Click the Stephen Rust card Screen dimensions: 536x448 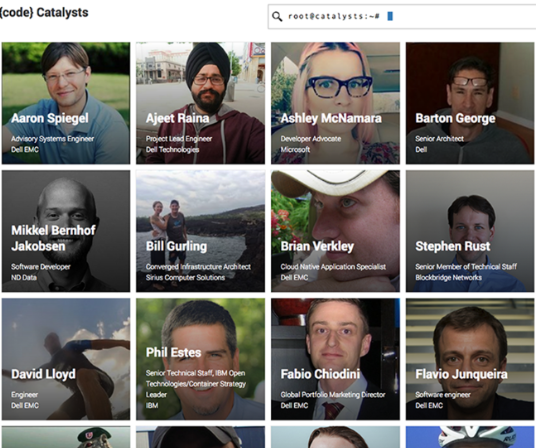point(470,231)
